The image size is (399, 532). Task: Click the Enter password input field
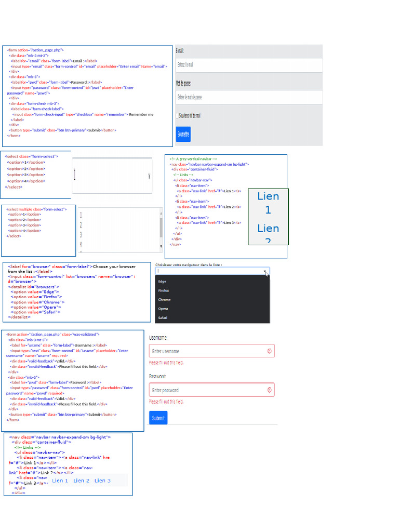pyautogui.click(x=212, y=390)
